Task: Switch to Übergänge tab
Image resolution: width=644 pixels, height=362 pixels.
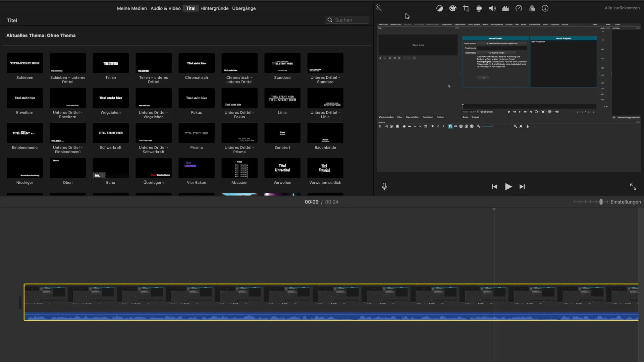Action: [244, 8]
